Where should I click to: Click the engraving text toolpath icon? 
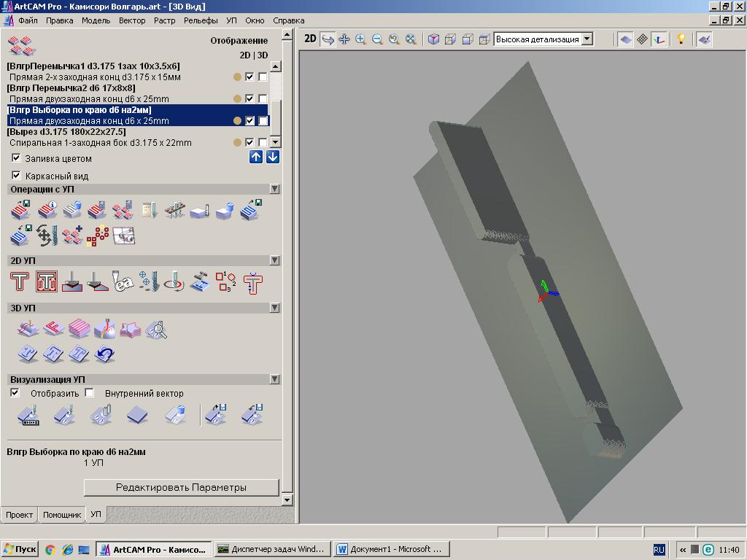[x=123, y=281]
